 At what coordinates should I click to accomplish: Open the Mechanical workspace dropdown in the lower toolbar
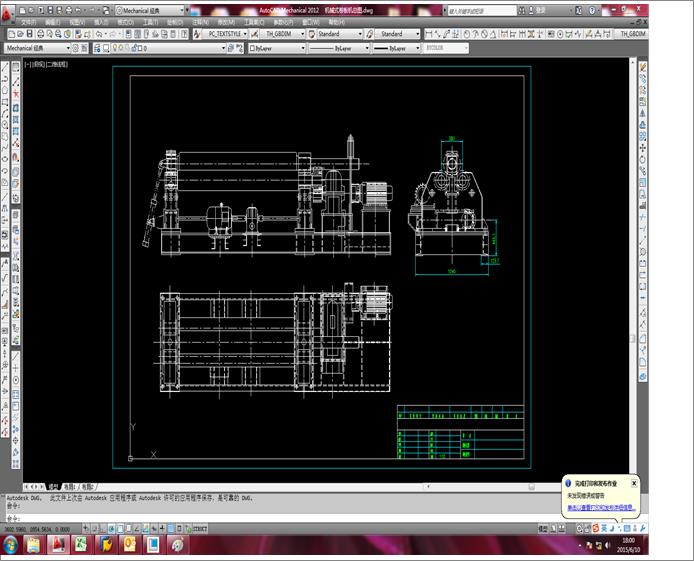click(x=38, y=48)
